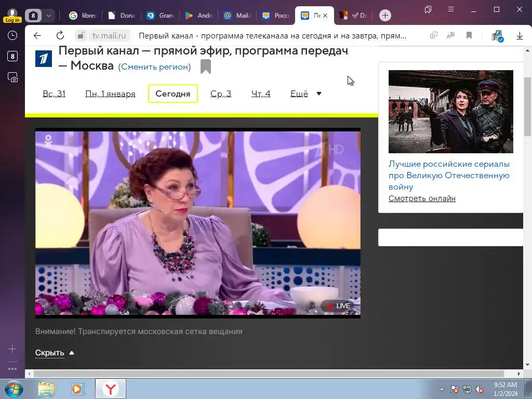Viewport: 532px width, 399px height.
Task: Click the Action Center flag icon
Action: click(454, 389)
